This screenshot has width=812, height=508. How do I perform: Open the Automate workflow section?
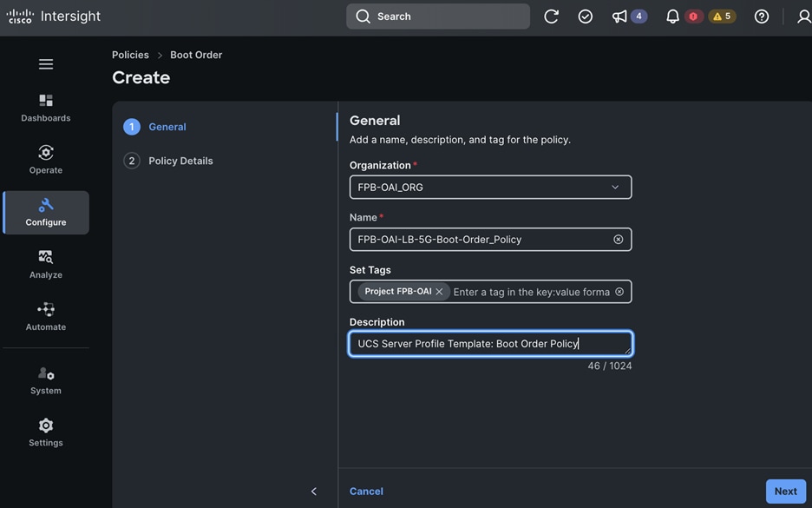(x=46, y=317)
